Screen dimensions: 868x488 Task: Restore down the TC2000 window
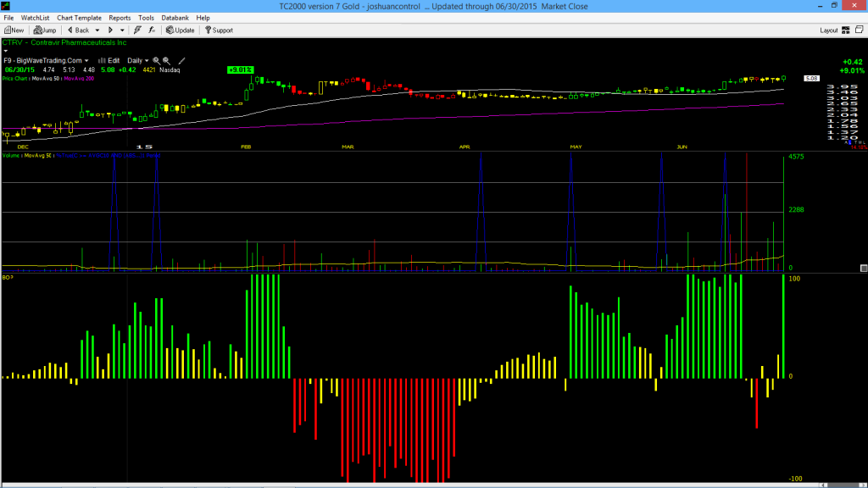(x=834, y=6)
